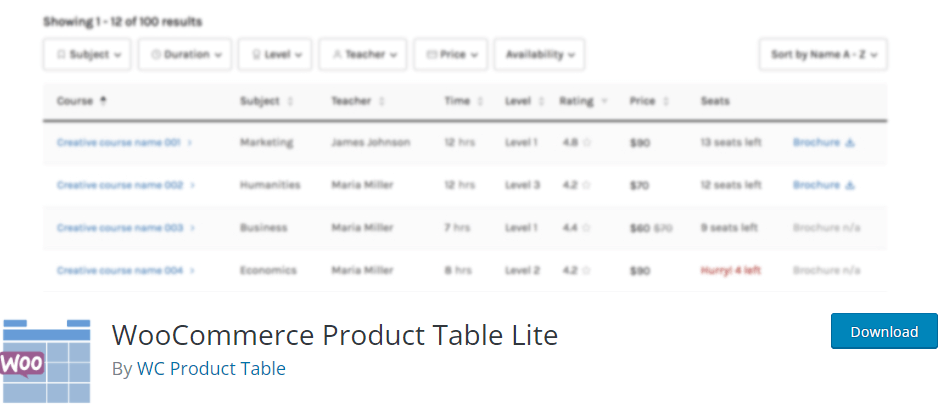Click the download icon in the course 001 row
941x407 pixels.
point(850,143)
